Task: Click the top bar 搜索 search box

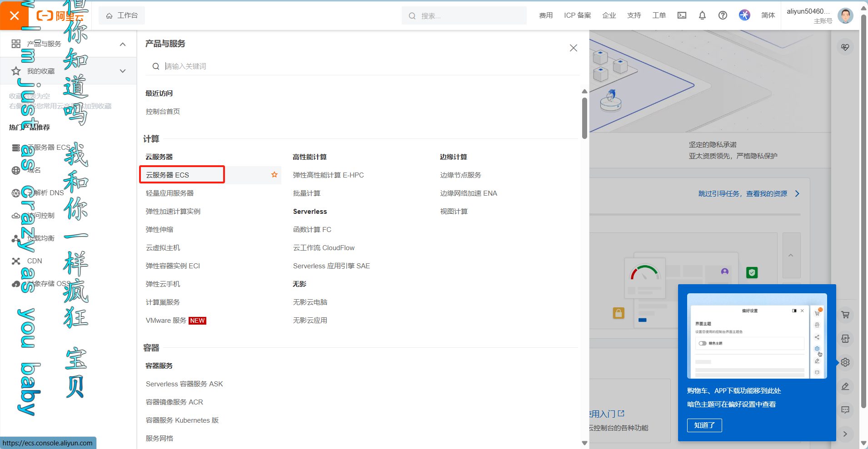Action: click(464, 15)
